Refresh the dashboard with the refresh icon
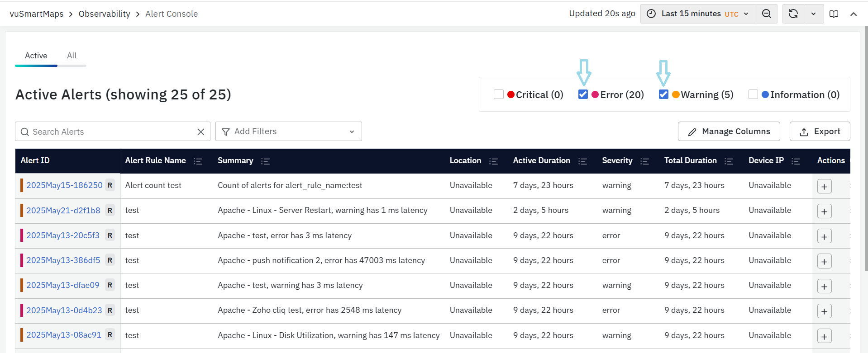This screenshot has width=868, height=353. tap(793, 14)
